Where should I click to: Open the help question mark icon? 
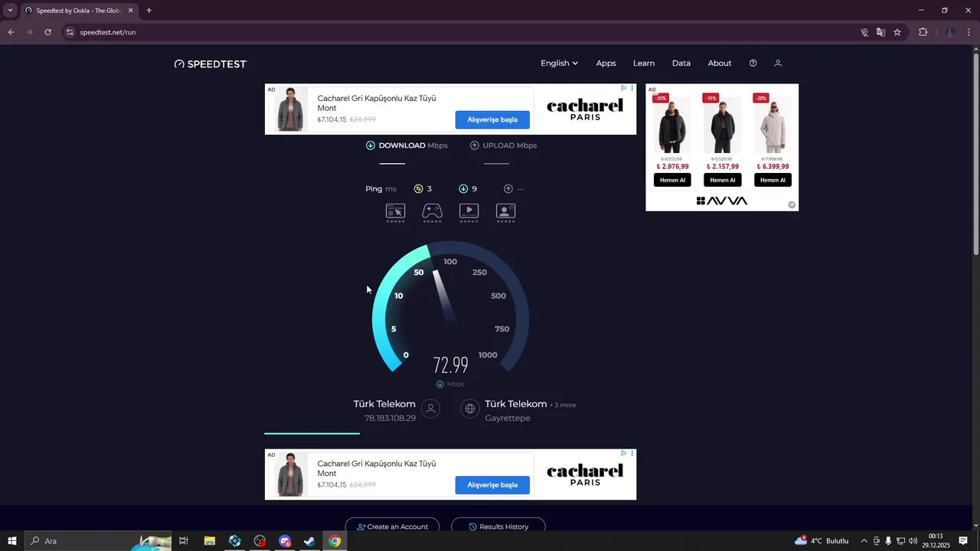tap(753, 64)
